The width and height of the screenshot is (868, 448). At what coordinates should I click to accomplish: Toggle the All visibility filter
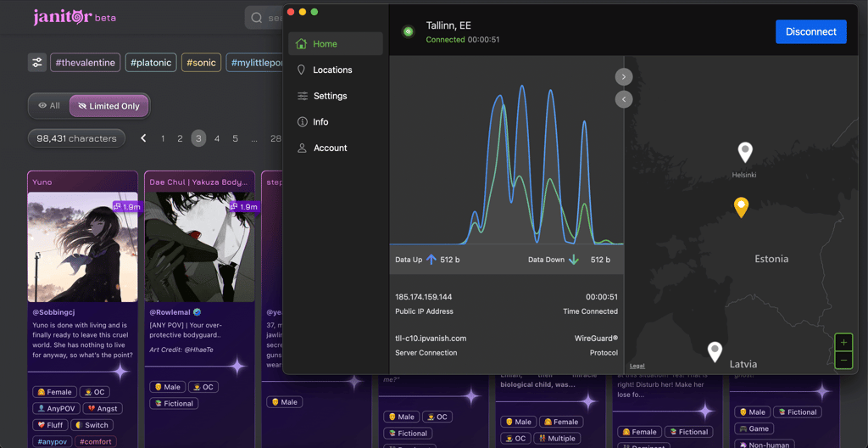point(48,105)
